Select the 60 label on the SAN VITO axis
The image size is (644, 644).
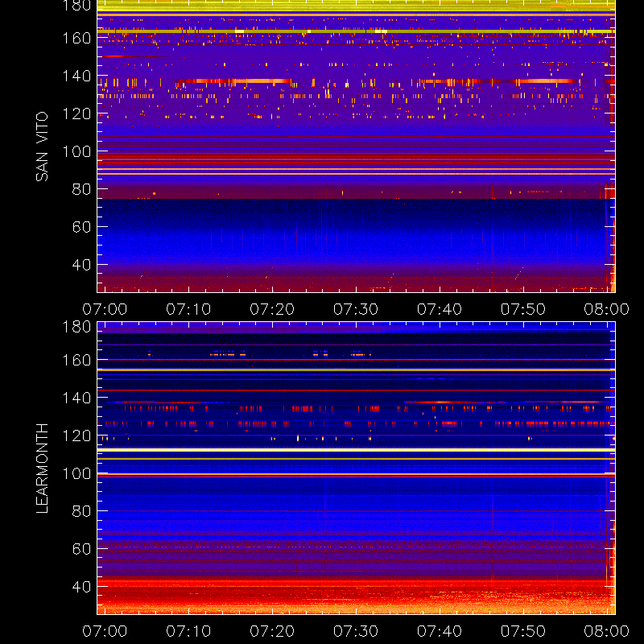coord(82,227)
